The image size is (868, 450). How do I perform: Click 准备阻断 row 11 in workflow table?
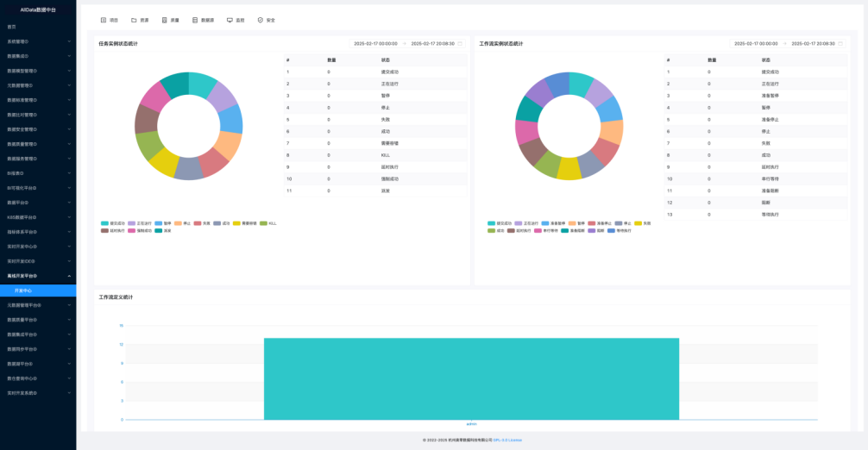[756, 191]
